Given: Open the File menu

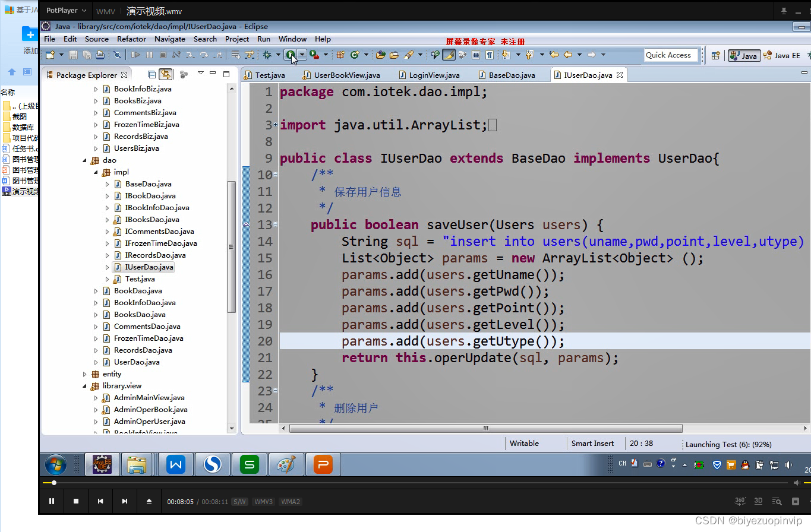Looking at the screenshot, I should click(x=50, y=39).
